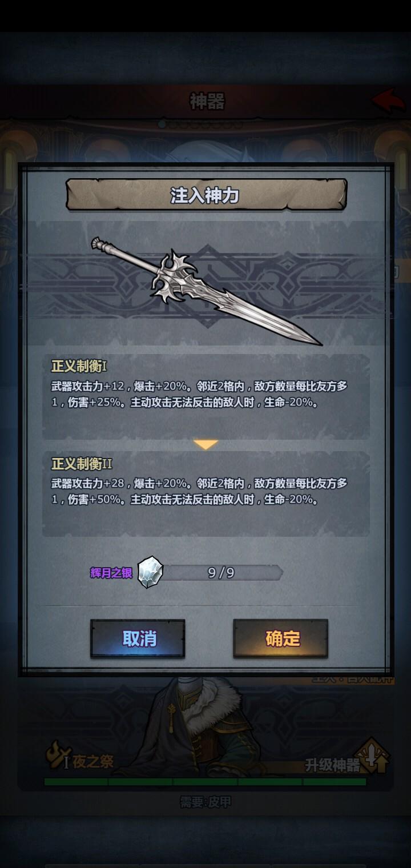
Task: Click the 确定 confirm button
Action: (x=280, y=638)
